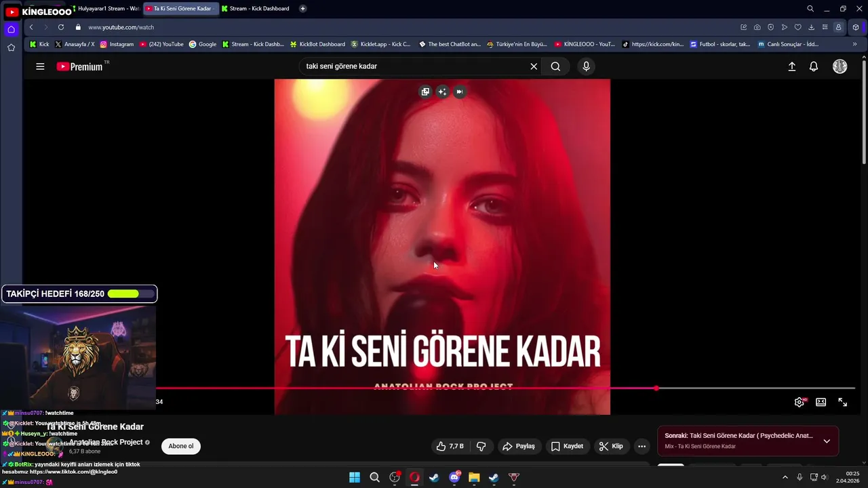Reload the page with the refresh icon
The width and height of the screenshot is (868, 488).
pos(61,27)
